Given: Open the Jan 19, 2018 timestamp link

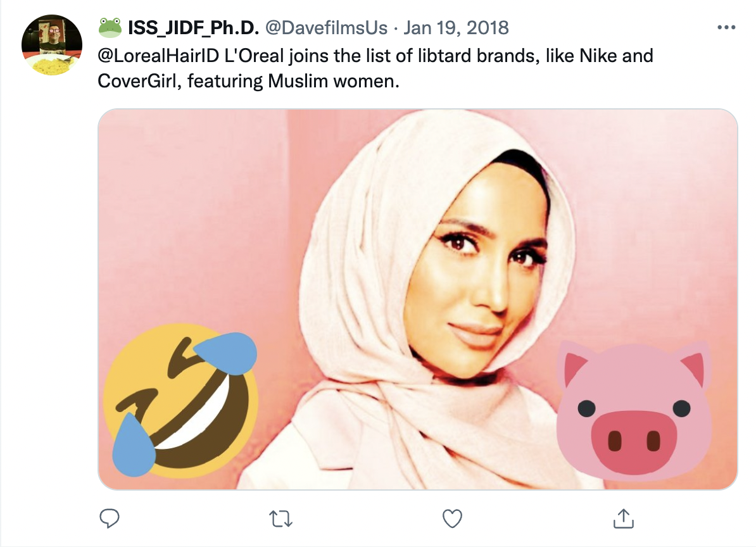Looking at the screenshot, I should pos(456,28).
